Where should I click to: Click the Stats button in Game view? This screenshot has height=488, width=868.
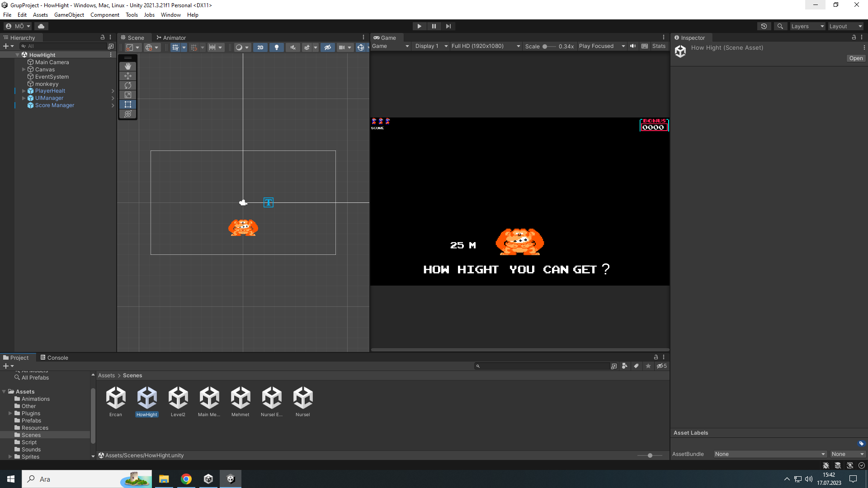pyautogui.click(x=659, y=46)
